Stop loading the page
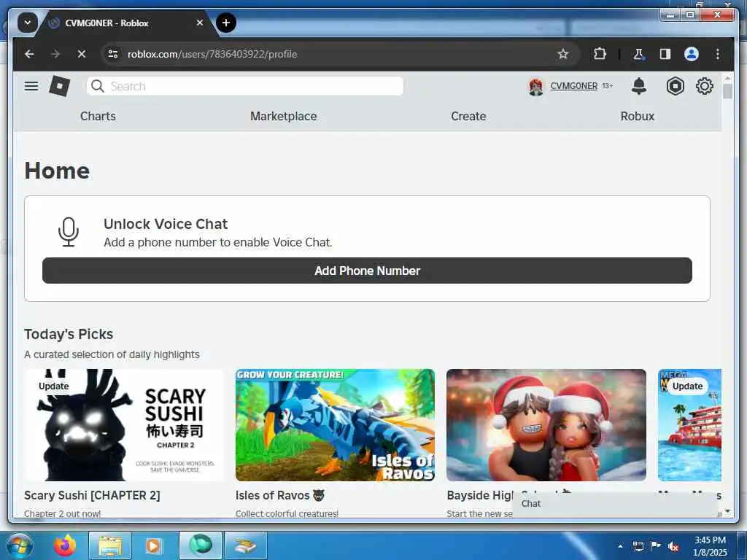Viewport: 747px width, 560px height. pyautogui.click(x=82, y=54)
